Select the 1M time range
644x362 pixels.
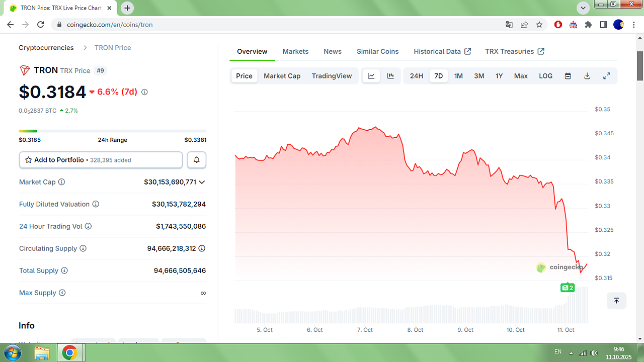[458, 76]
